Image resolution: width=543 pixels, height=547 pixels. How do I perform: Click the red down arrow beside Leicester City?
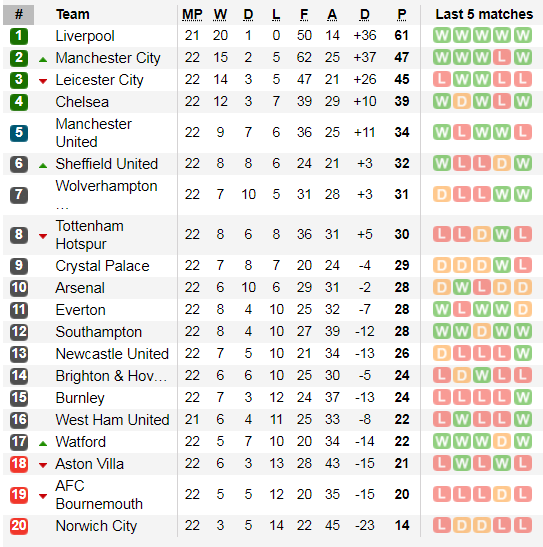pos(43,82)
